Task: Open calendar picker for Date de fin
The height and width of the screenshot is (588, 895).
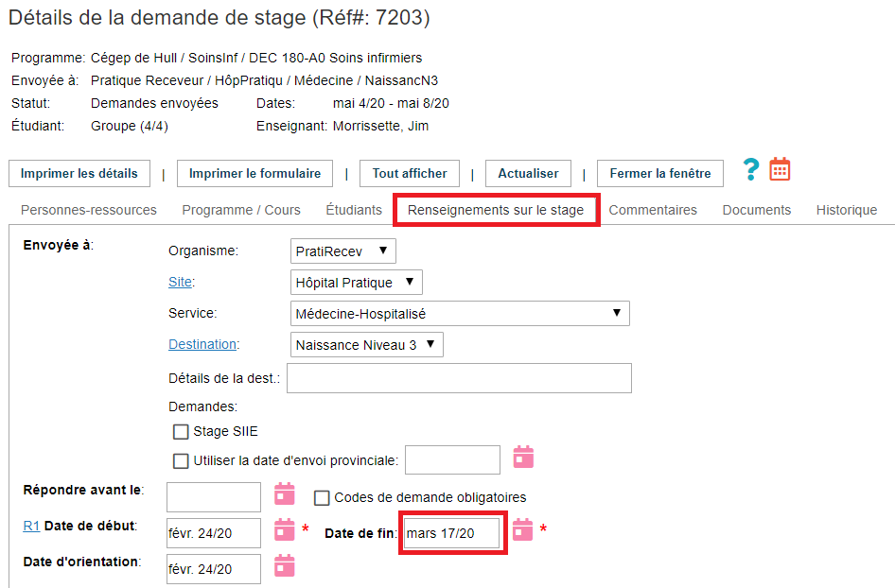Action: 522,529
